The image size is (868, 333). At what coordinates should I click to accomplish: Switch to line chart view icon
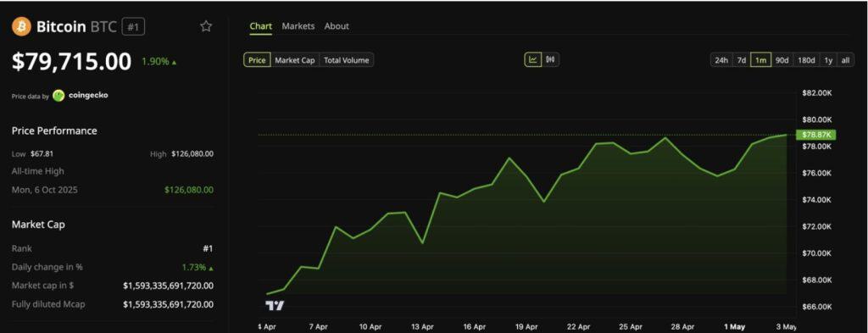point(533,60)
